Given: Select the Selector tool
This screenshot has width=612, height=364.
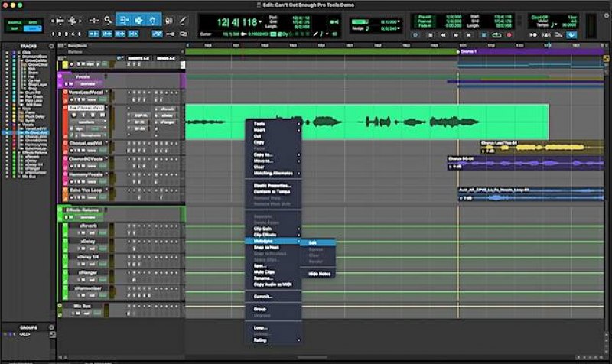Looking at the screenshot, I should 138,21.
